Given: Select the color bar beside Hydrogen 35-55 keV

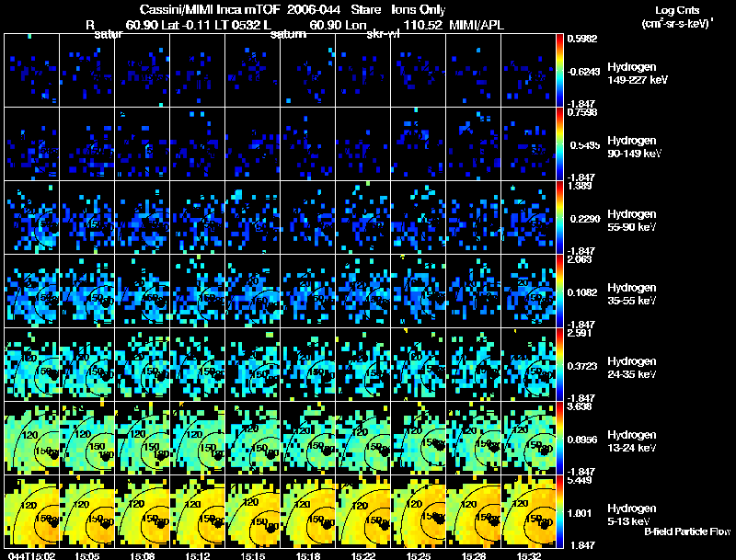Looking at the screenshot, I should click(x=559, y=291).
